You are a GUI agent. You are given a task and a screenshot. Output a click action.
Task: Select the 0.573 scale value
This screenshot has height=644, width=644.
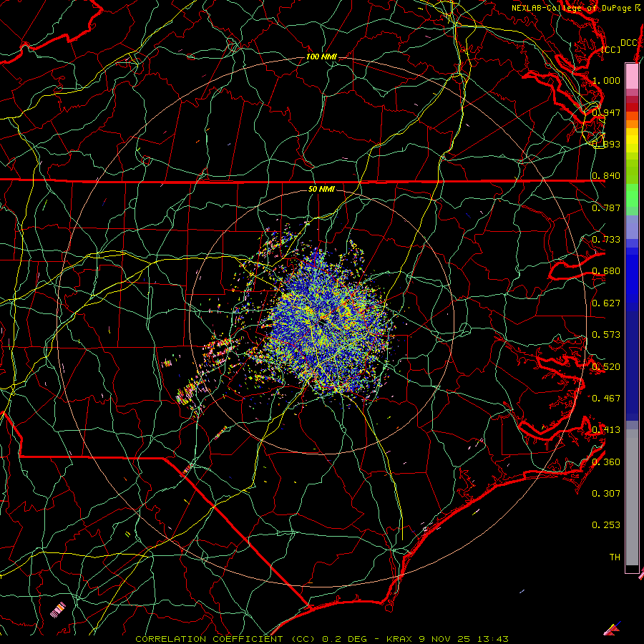pos(606,335)
